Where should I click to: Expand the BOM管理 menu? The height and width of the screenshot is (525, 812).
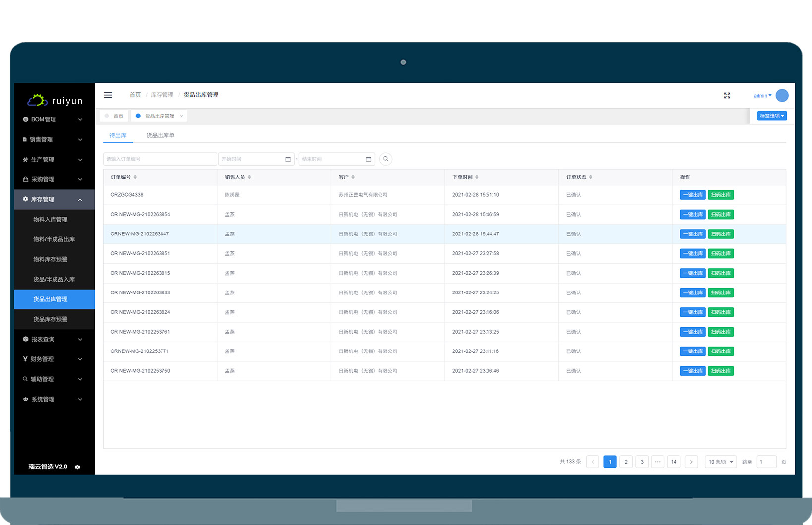[54, 119]
